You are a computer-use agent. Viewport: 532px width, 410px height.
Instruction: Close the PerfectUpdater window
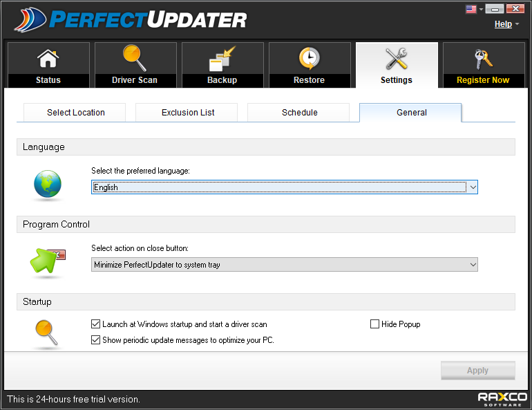point(515,8)
